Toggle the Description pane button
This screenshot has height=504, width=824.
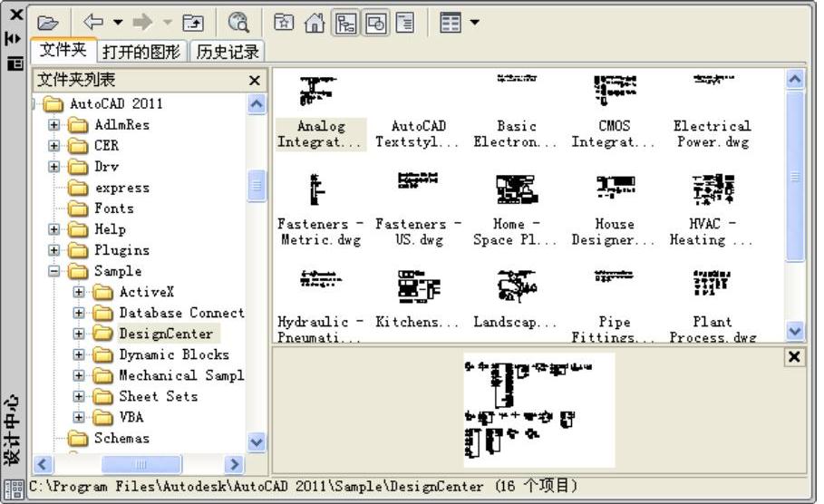(x=404, y=22)
